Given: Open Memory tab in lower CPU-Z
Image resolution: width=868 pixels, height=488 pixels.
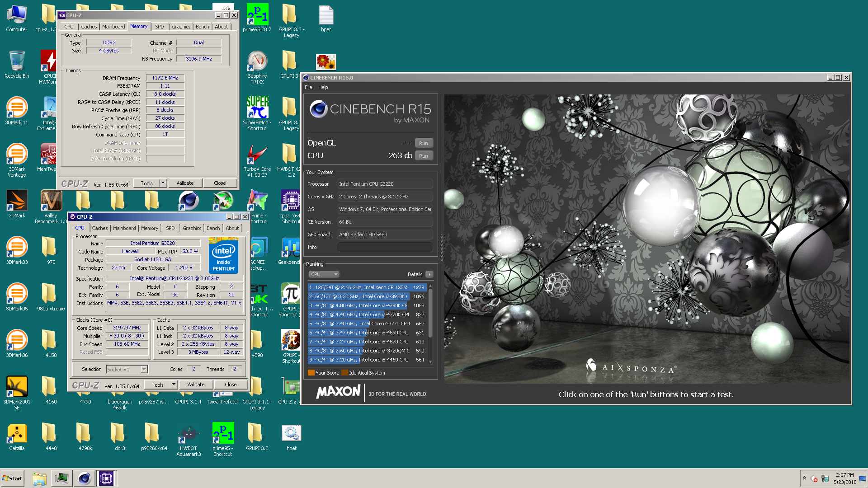Looking at the screenshot, I should [x=150, y=228].
